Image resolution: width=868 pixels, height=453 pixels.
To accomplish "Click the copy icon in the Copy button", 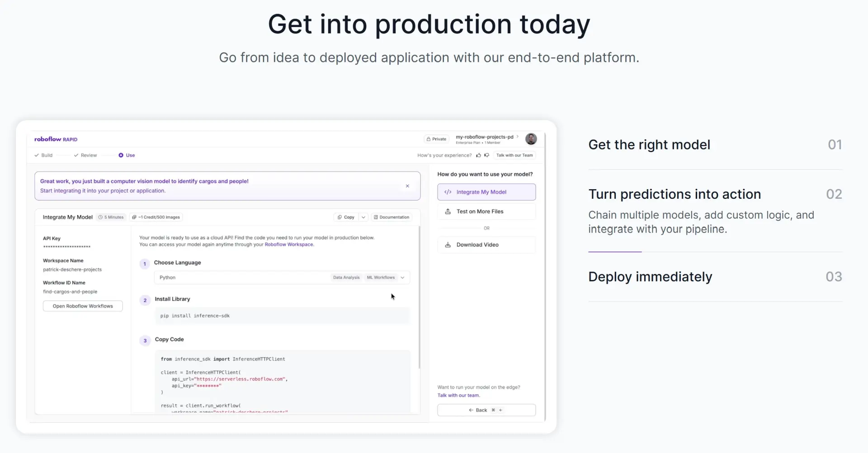I will coord(340,217).
